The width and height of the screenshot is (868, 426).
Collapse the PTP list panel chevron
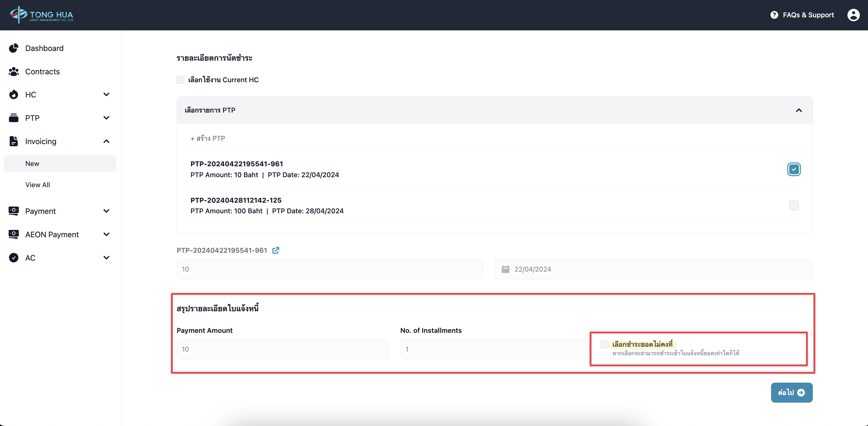(799, 110)
